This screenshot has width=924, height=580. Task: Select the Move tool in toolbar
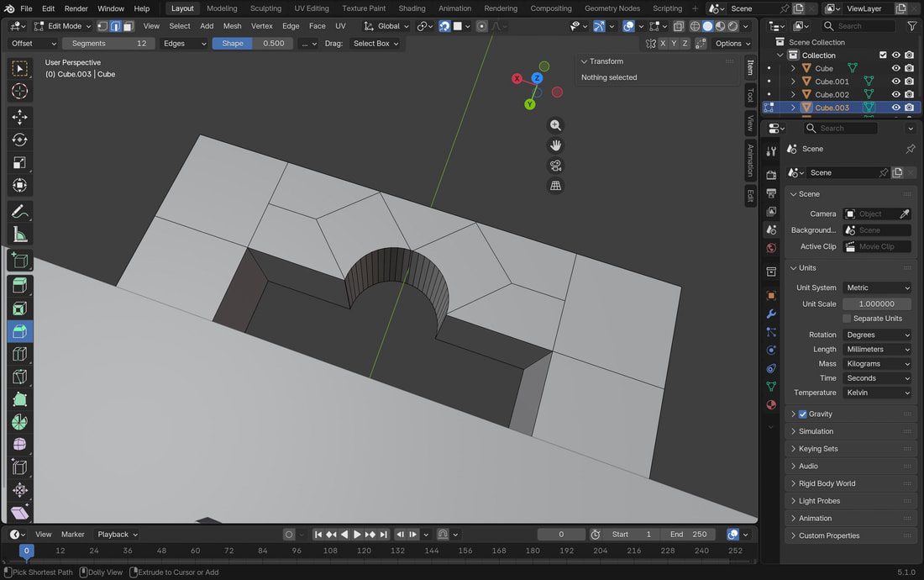coord(19,117)
